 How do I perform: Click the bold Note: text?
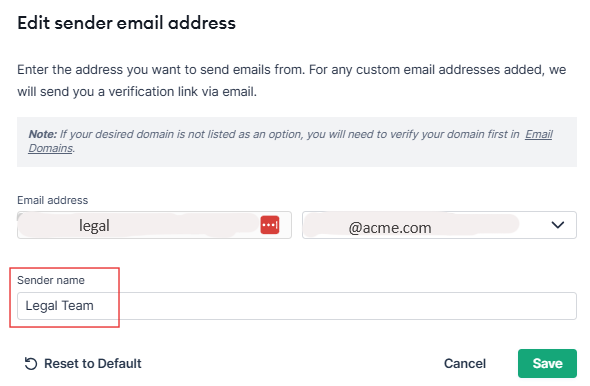click(x=43, y=134)
